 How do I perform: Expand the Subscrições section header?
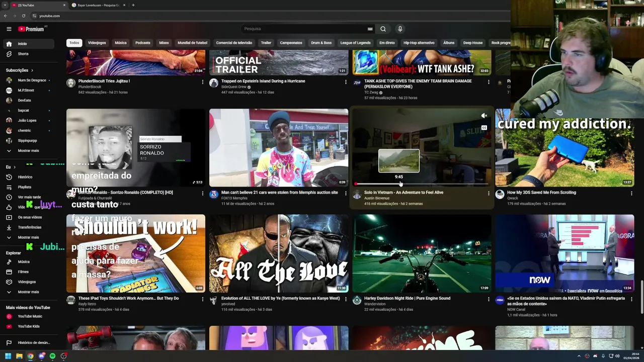[20, 70]
